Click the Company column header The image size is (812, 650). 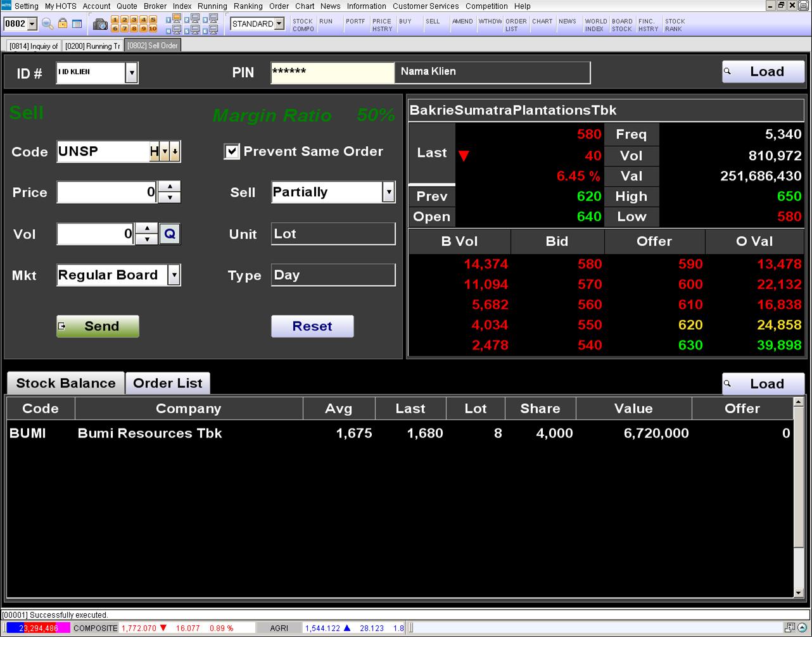point(189,409)
